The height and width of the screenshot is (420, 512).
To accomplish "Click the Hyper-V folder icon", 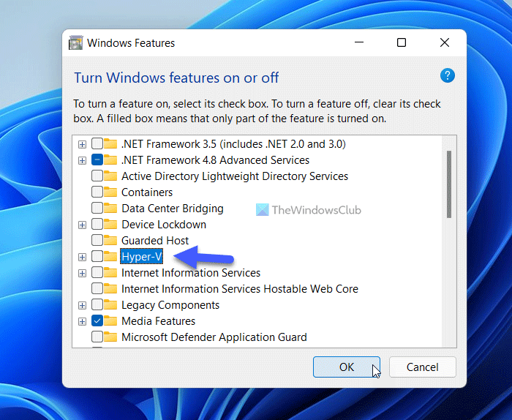I will point(110,256).
